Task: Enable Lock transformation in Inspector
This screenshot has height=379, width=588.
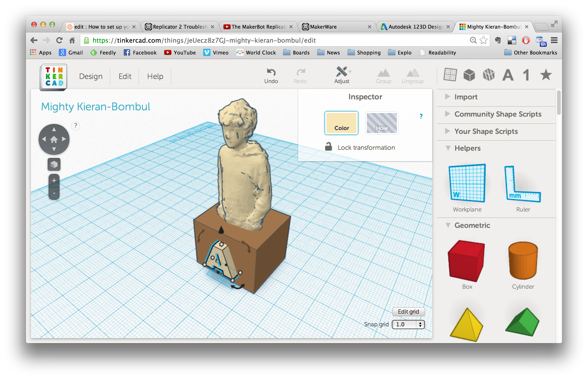Action: click(x=326, y=147)
